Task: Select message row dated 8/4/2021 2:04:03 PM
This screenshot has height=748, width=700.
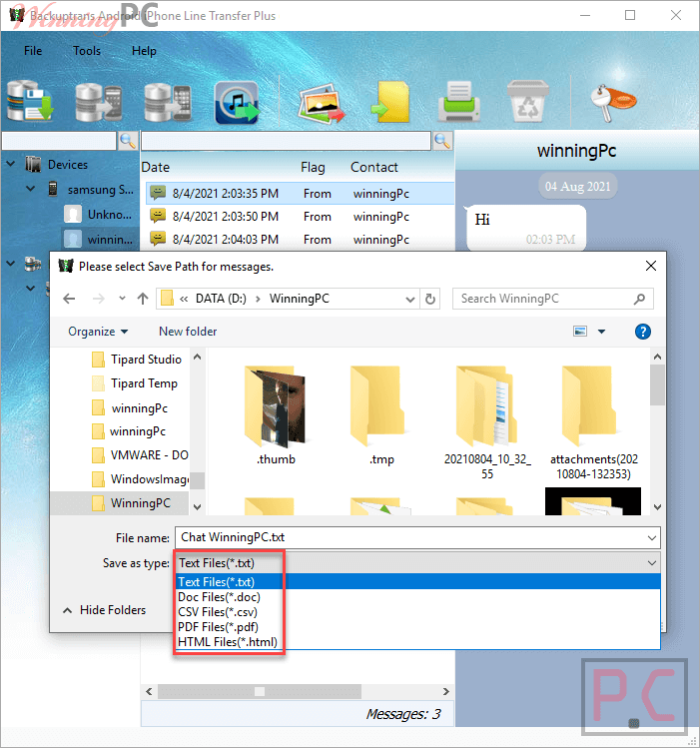Action: pos(300,239)
